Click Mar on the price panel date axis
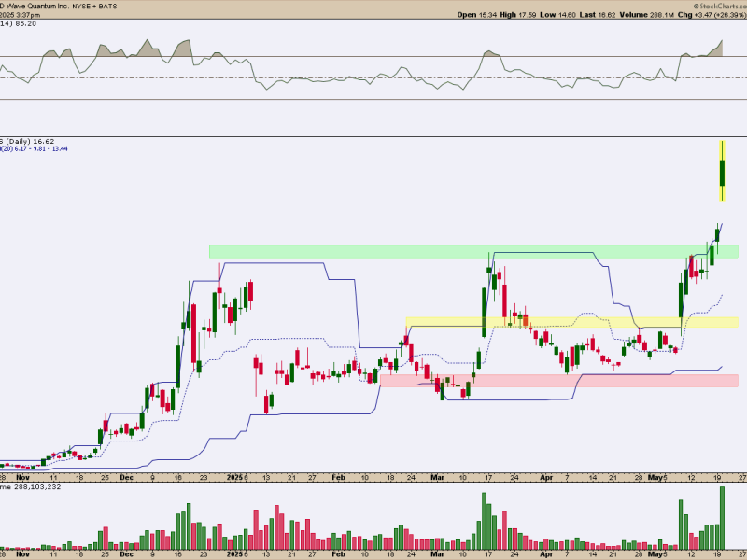Image resolution: width=747 pixels, height=560 pixels. tap(437, 477)
